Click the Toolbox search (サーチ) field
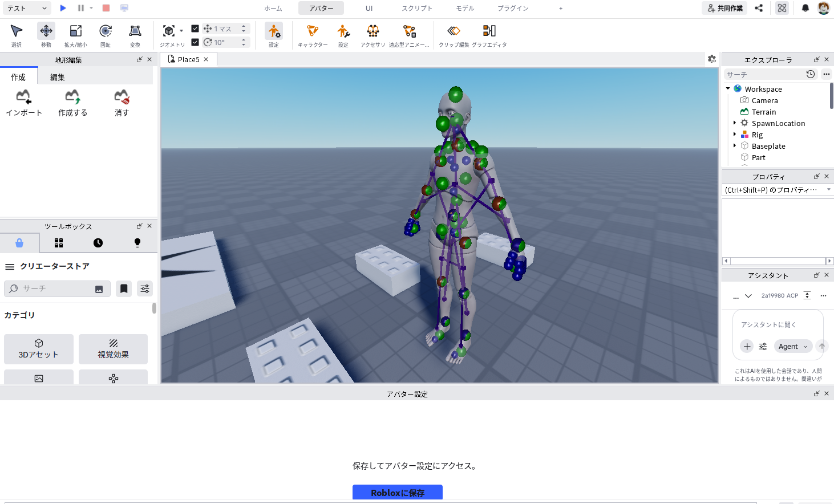This screenshot has height=504, width=834. [57, 288]
